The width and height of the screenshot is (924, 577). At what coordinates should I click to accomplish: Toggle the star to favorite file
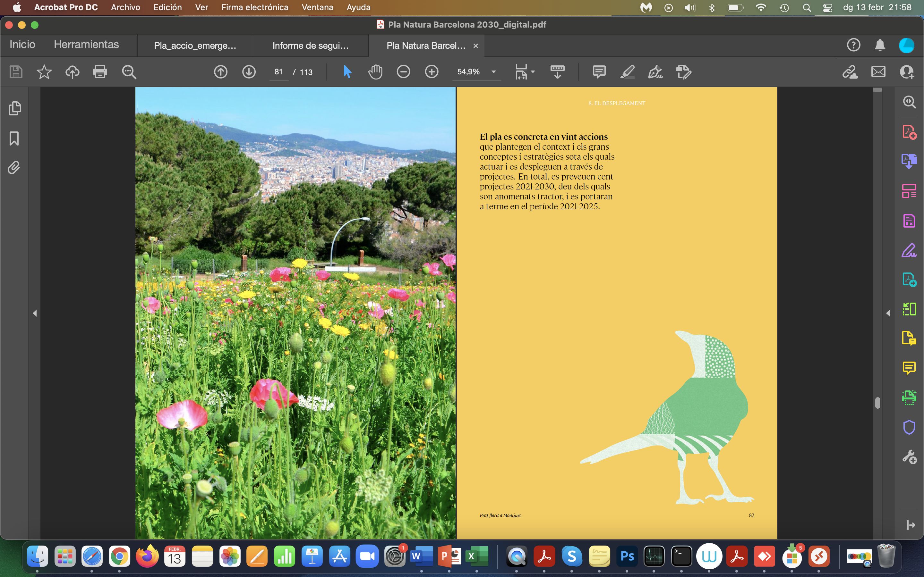(44, 72)
